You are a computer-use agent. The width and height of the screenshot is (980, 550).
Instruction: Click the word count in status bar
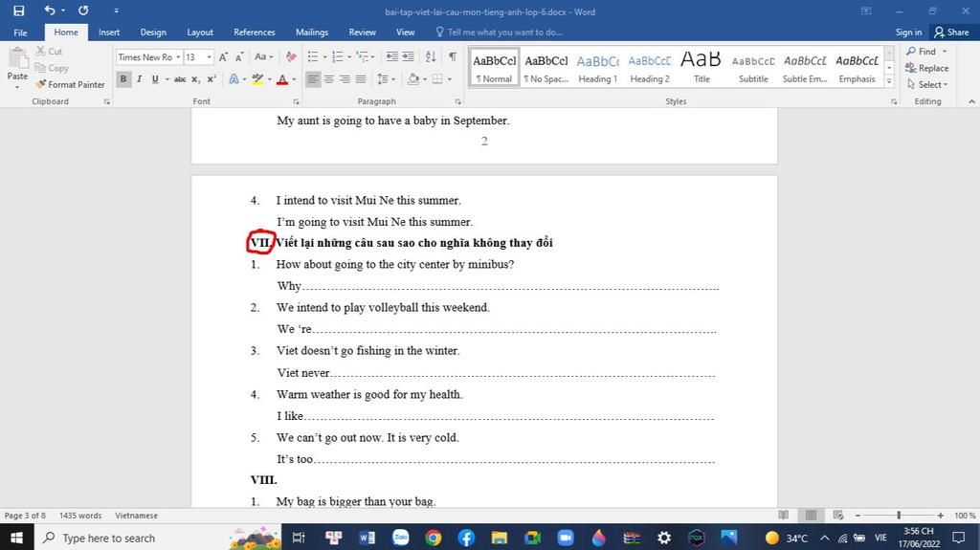80,516
